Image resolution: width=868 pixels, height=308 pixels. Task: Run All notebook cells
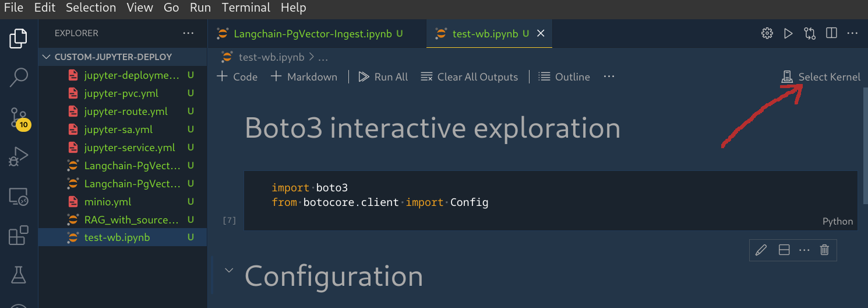point(383,76)
